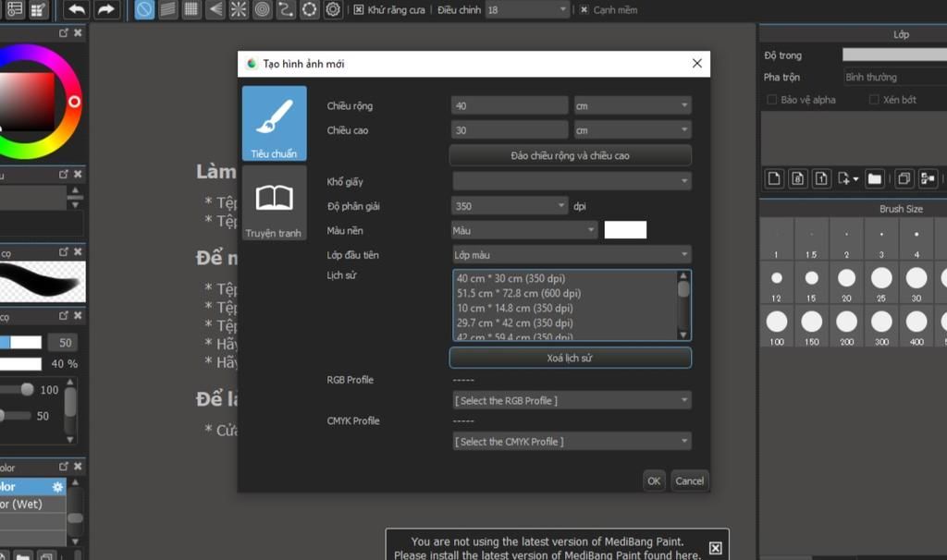947x560 pixels.
Task: Add a new 8-bit layer
Action: (798, 178)
